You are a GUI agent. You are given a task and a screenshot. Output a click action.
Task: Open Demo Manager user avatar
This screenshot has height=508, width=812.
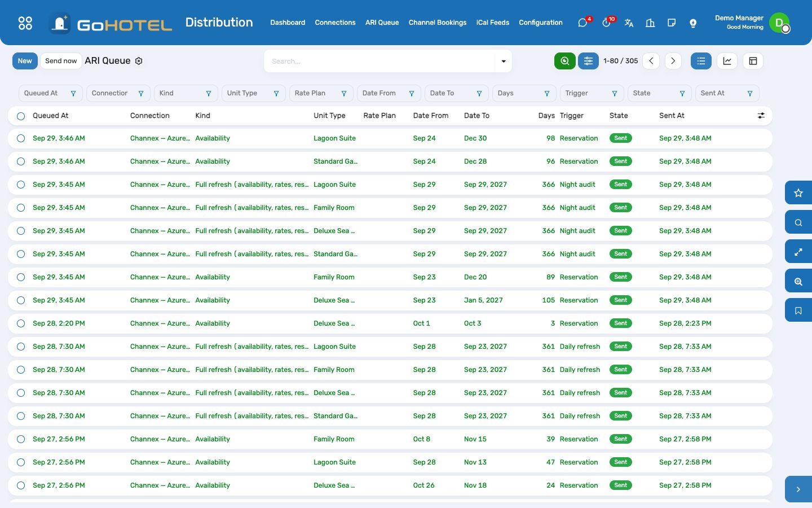point(779,23)
